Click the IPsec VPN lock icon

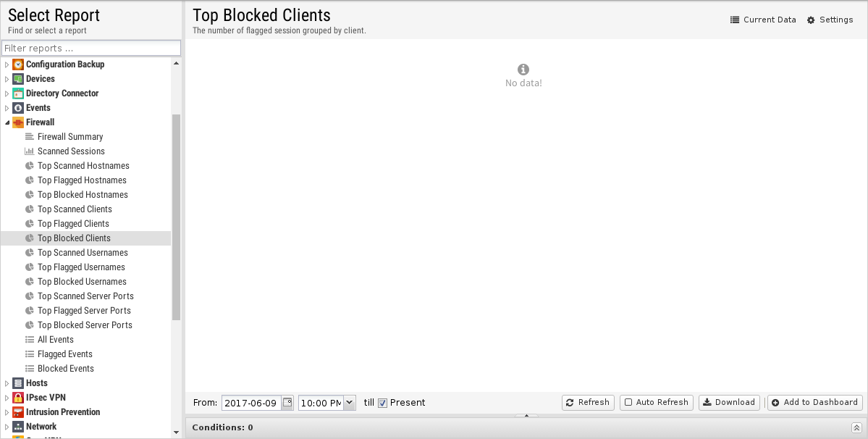[17, 398]
